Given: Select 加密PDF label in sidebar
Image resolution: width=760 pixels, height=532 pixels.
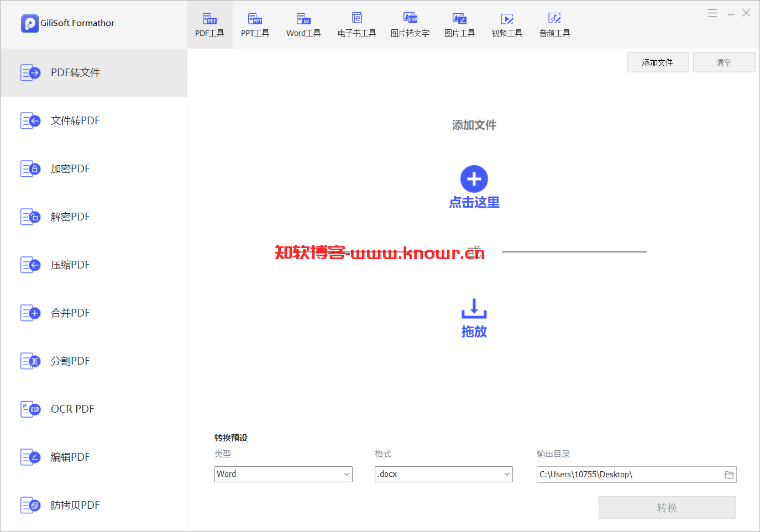Looking at the screenshot, I should [70, 168].
